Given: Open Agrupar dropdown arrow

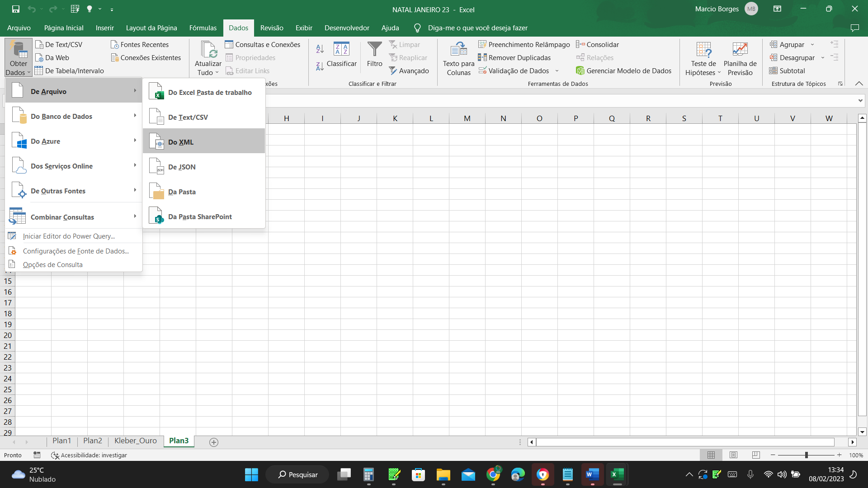Looking at the screenshot, I should [812, 44].
